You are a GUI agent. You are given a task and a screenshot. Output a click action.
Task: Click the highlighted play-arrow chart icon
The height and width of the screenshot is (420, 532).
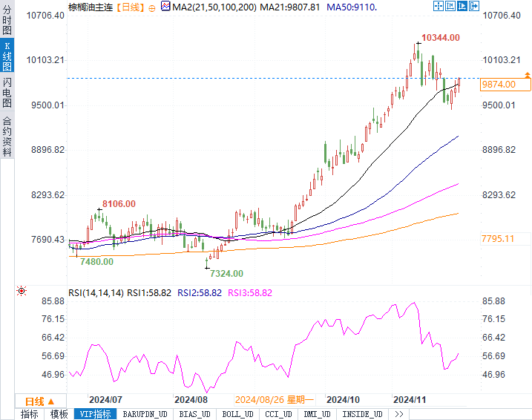[x=462, y=6]
